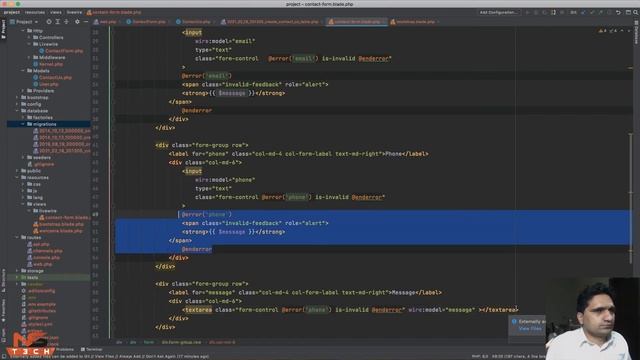Screen dimensions: 640x360
Task: Click the previous highlighted error up arrow
Action: point(622,31)
